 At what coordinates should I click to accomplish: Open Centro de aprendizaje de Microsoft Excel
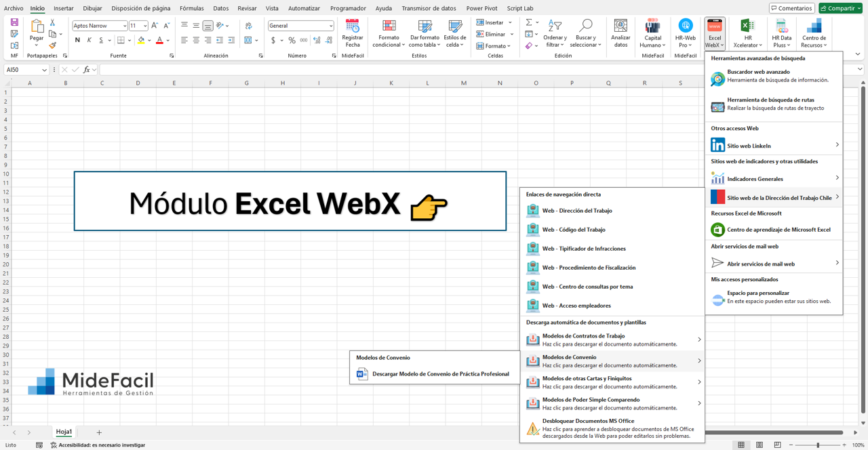[774, 230]
